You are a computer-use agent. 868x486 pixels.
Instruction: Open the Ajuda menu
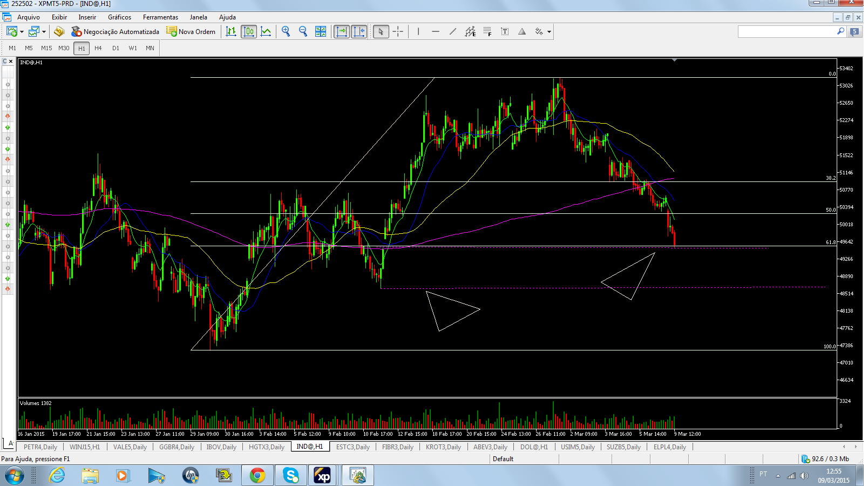coord(228,17)
